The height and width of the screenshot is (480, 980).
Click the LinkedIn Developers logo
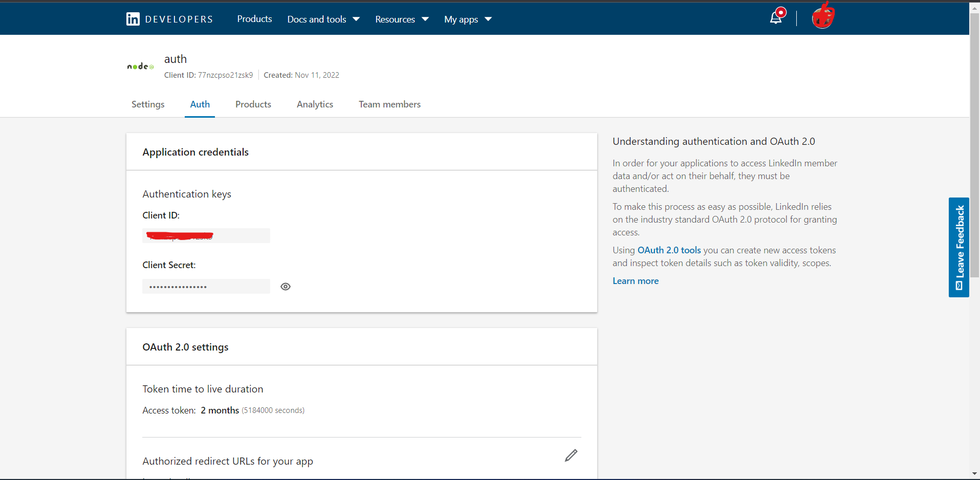[169, 19]
